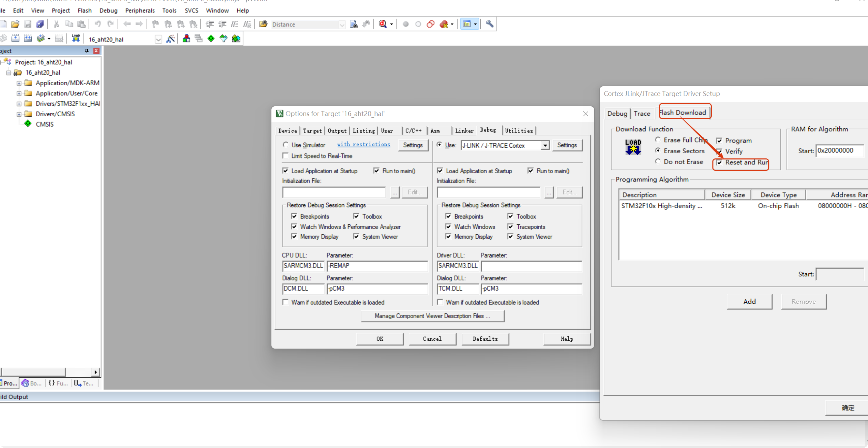Click the Cut scissors icon
The height and width of the screenshot is (448, 868).
click(x=56, y=24)
